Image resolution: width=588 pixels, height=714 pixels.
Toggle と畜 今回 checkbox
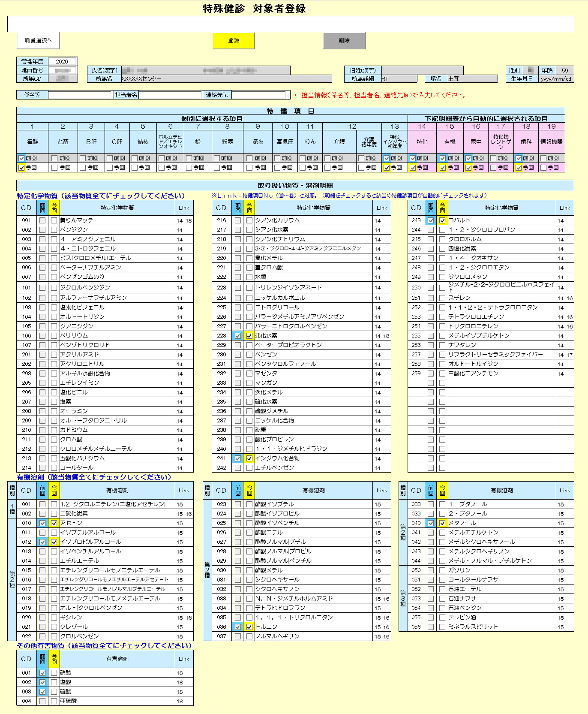pos(54,168)
